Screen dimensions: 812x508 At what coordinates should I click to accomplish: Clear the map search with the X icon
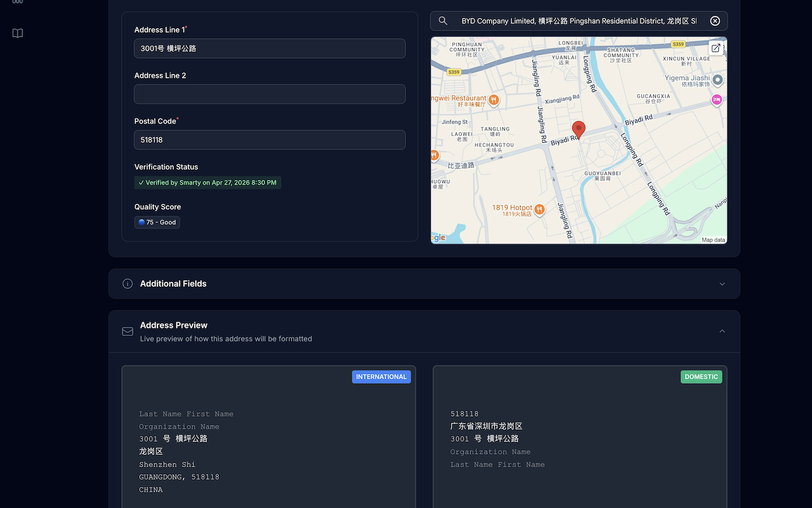click(715, 21)
